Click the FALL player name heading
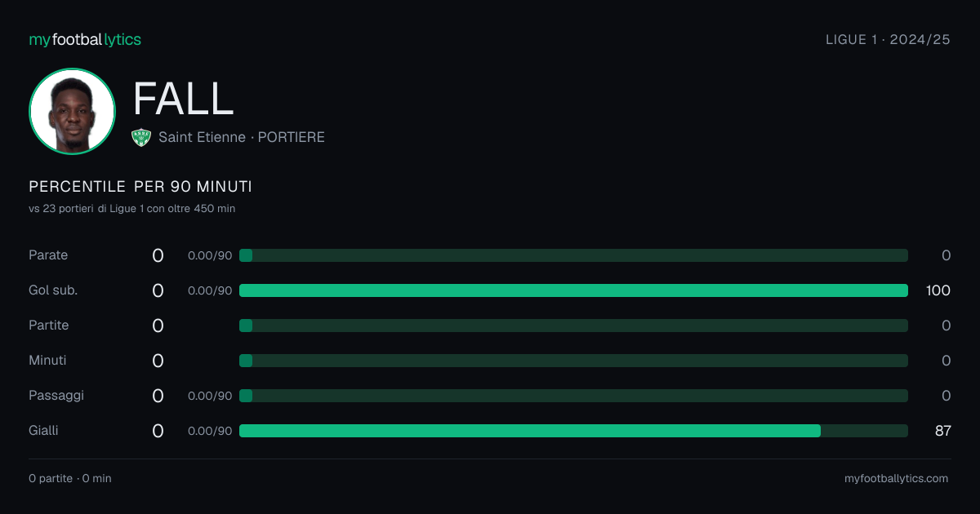 (x=183, y=99)
